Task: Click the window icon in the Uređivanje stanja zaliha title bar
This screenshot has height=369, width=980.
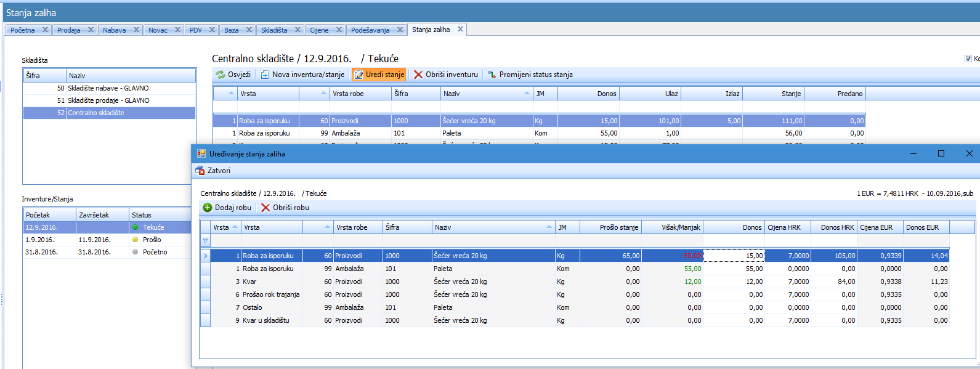Action: tap(201, 153)
